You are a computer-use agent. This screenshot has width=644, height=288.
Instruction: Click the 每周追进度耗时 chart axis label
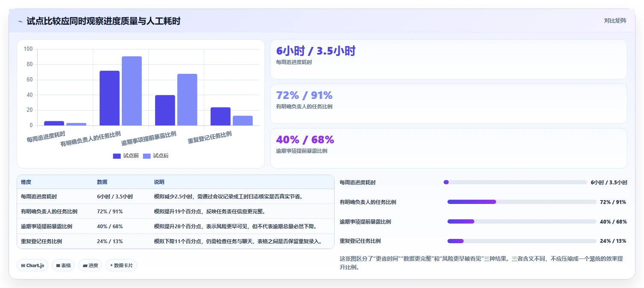pos(46,137)
